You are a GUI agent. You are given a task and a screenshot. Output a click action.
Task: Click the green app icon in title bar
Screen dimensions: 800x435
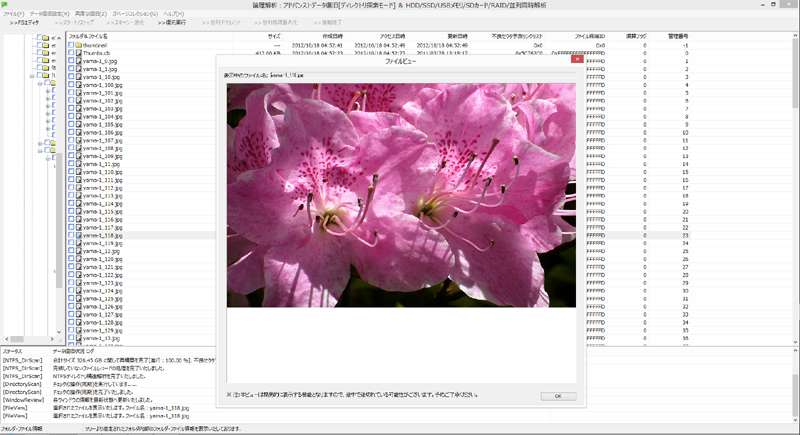(5, 5)
